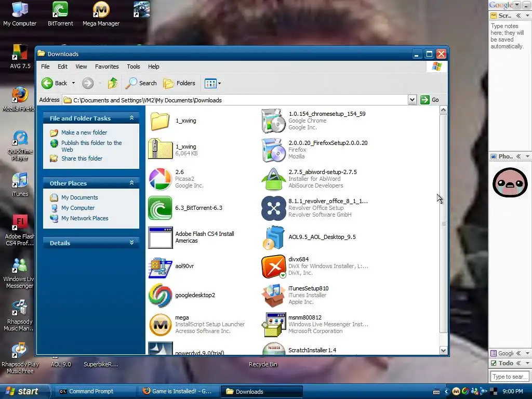Open the Back history dropdown arrow

(x=73, y=83)
